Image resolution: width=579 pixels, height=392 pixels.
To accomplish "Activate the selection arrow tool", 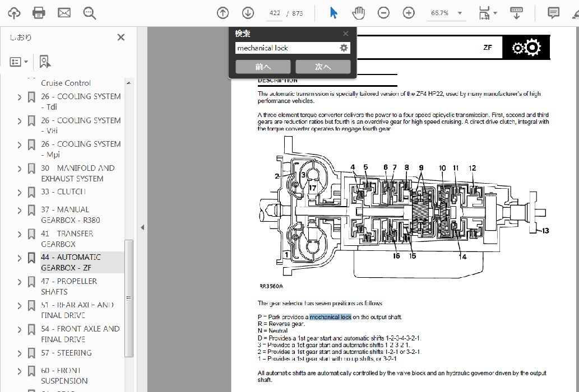I will 333,13.
